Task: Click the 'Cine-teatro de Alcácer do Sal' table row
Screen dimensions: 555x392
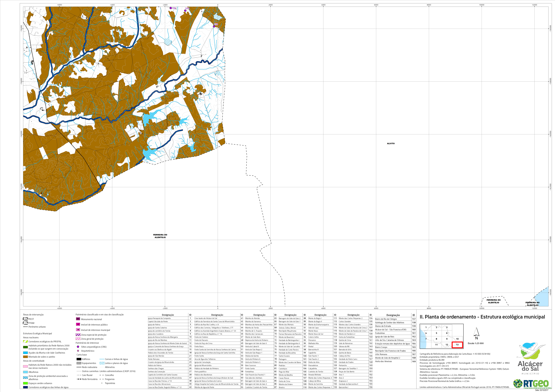Action: pyautogui.click(x=219, y=318)
